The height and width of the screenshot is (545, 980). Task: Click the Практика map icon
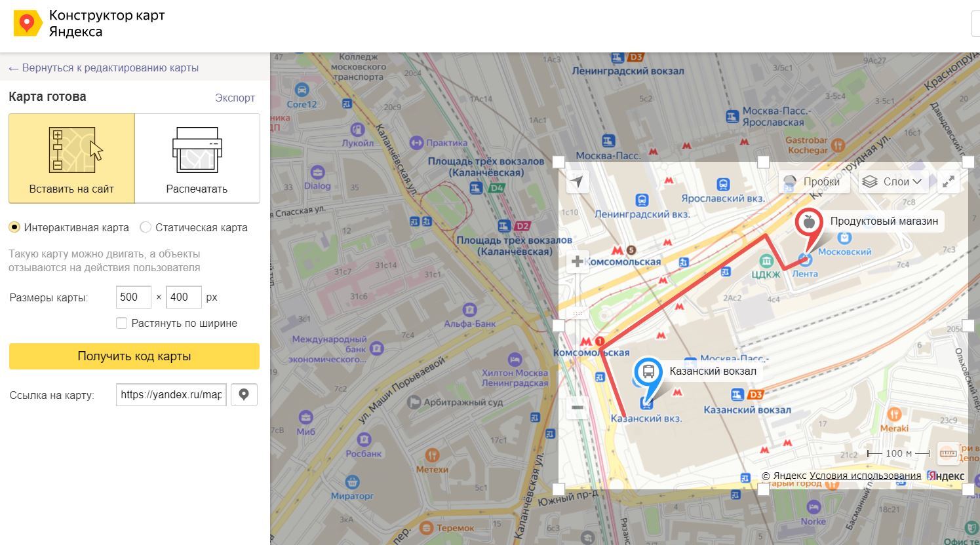[x=416, y=142]
